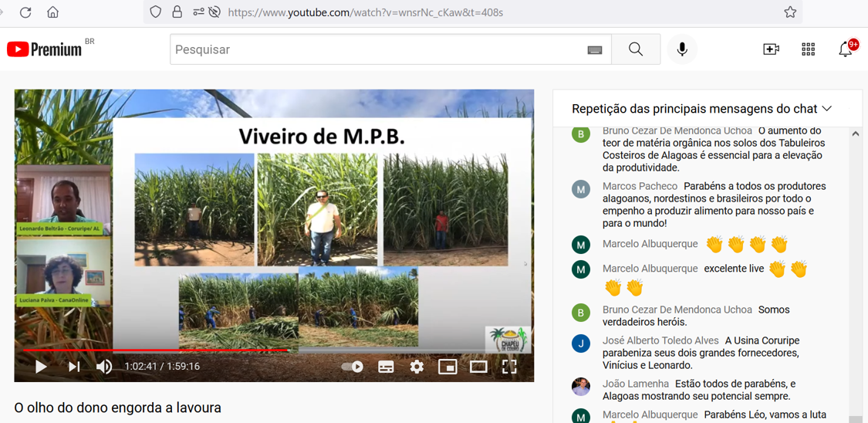Mute the video volume
The width and height of the screenshot is (868, 423).
(x=103, y=367)
